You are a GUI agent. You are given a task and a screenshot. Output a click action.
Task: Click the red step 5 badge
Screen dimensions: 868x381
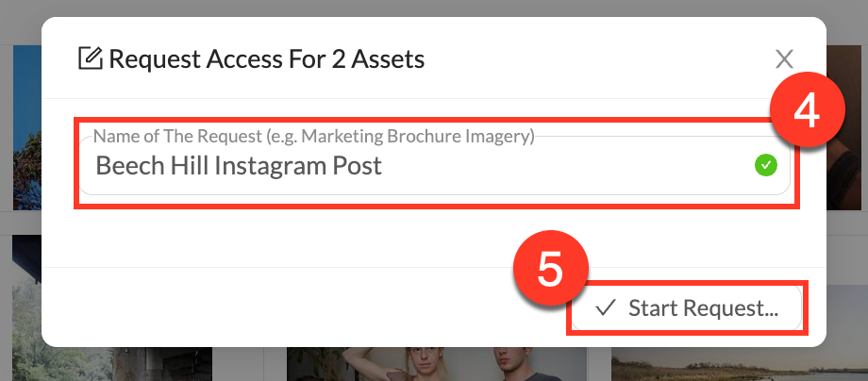(549, 269)
